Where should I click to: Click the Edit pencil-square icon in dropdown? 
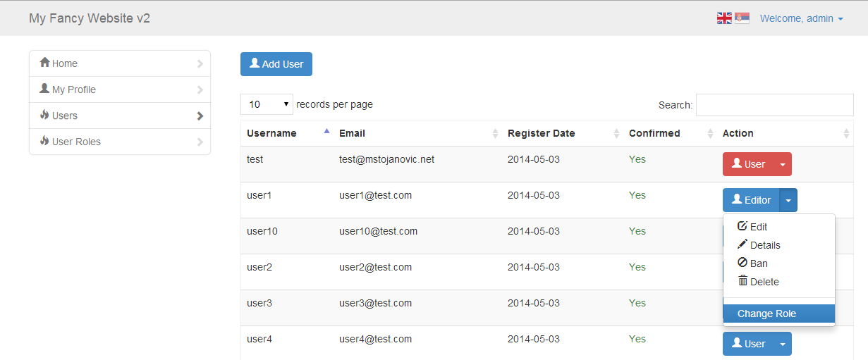742,226
